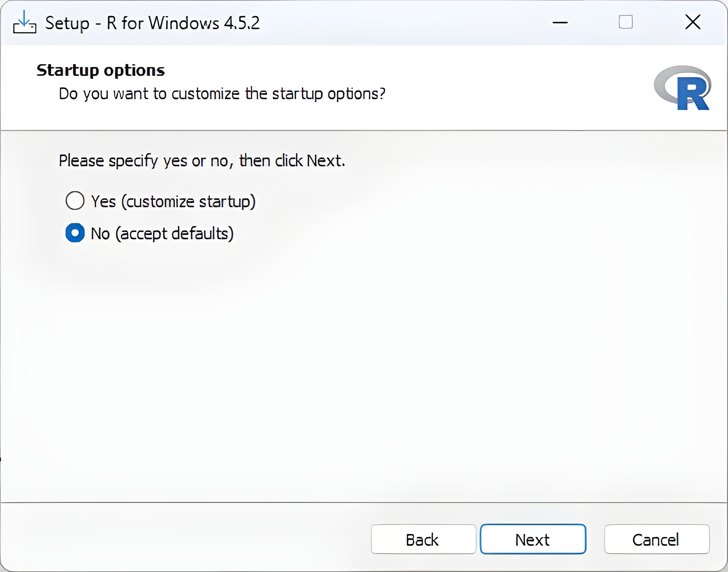
Task: Click the 'customize the startup options?' subtitle text
Action: pos(222,94)
